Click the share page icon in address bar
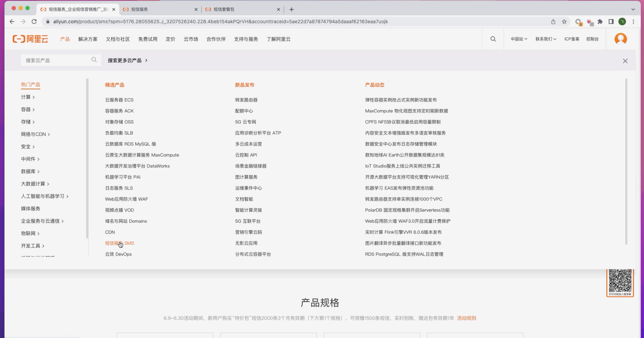The height and width of the screenshot is (338, 644). coord(553,21)
